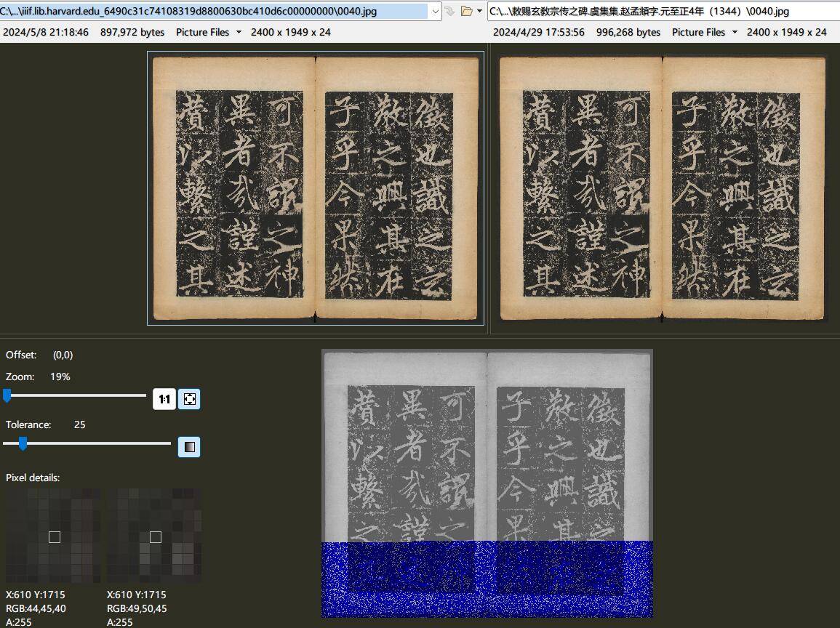
Task: Click the 1:1 actual size zoom button
Action: click(164, 399)
